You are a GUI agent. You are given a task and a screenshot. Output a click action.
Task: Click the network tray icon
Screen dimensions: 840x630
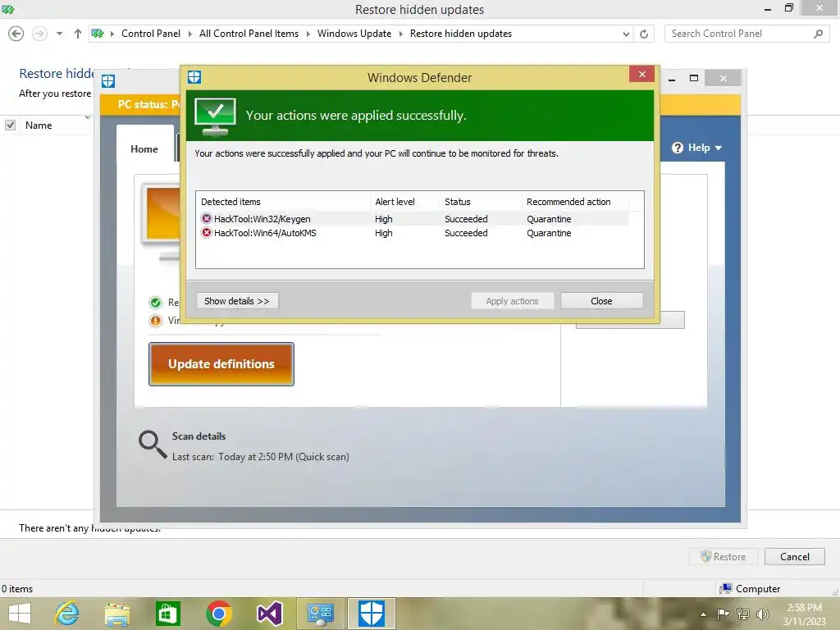click(743, 614)
